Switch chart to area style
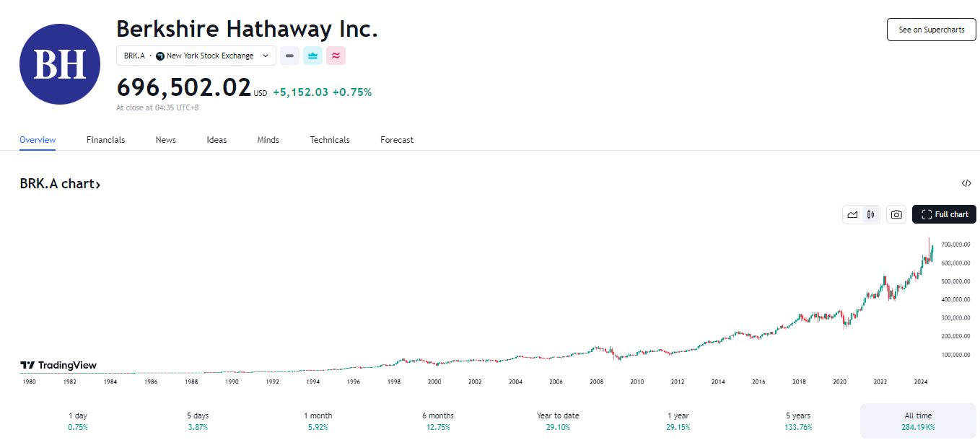 pos(852,214)
